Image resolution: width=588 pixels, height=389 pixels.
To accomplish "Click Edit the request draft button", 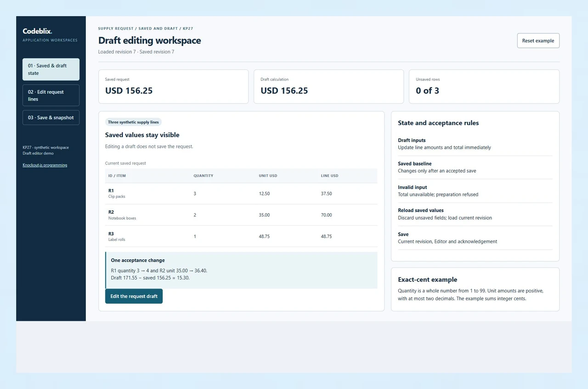I will point(134,296).
